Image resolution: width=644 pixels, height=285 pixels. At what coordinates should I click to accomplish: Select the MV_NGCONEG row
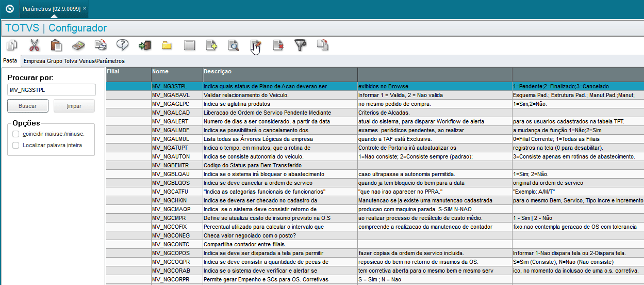[x=375, y=235]
